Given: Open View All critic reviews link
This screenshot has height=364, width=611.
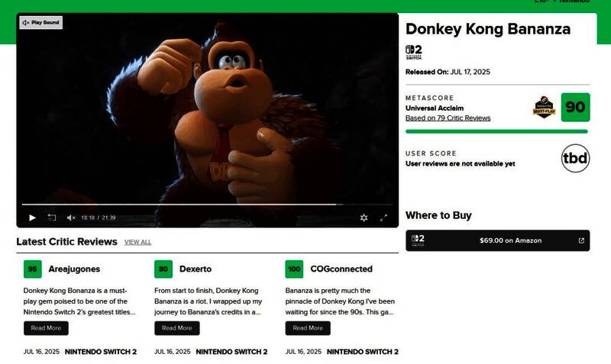Looking at the screenshot, I should tap(137, 242).
